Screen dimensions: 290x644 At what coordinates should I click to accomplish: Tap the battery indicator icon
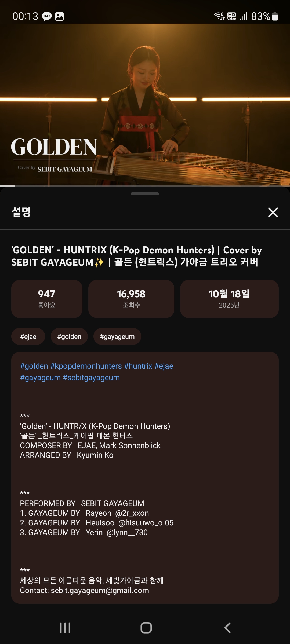coord(275,16)
